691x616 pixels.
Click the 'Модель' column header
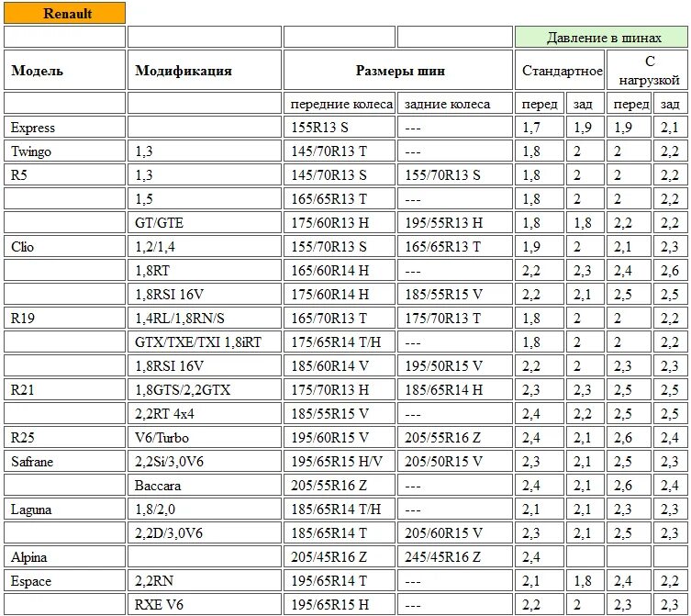click(64, 70)
